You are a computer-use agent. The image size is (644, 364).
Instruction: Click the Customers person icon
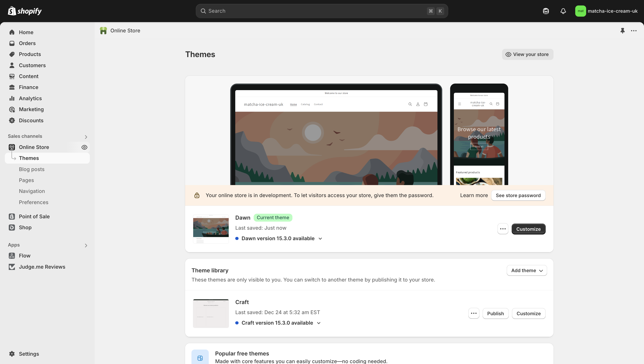pos(12,65)
